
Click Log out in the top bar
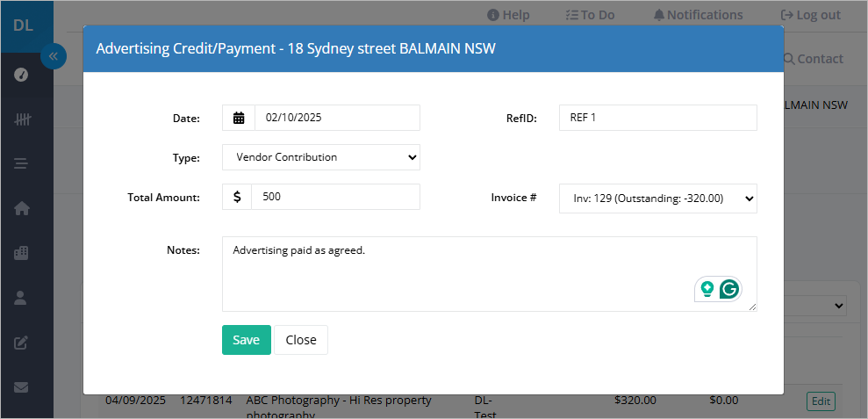[810, 16]
